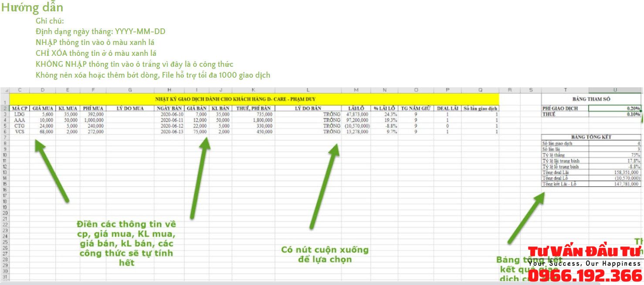Select column D header
The height and width of the screenshot is (285, 644).
tap(43, 90)
